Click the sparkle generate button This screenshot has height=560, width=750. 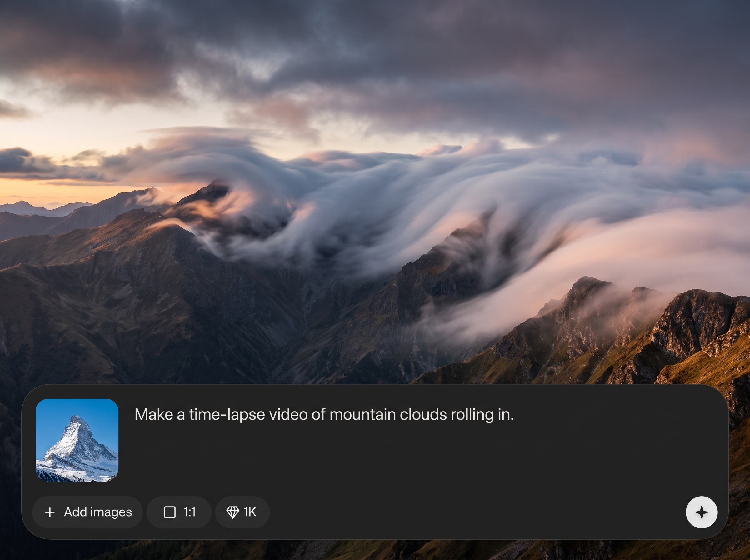(x=702, y=512)
